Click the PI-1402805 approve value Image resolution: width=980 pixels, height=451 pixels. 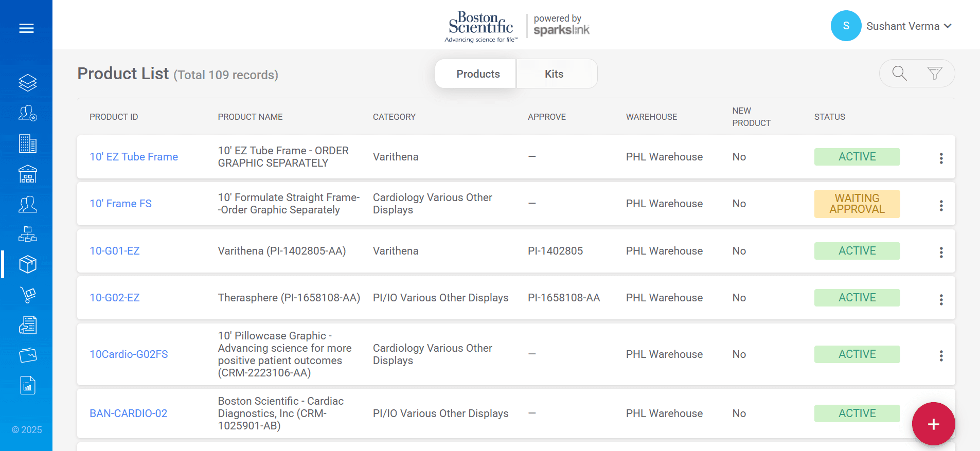(555, 251)
